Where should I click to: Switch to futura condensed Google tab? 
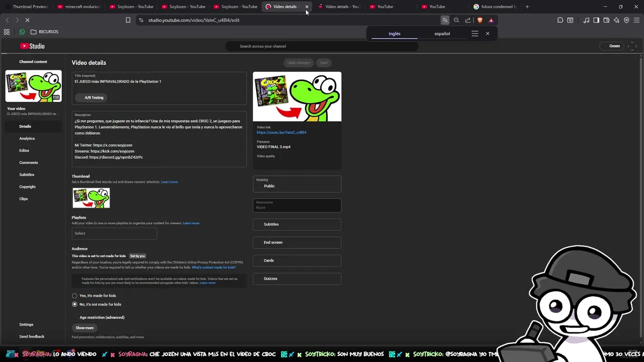pyautogui.click(x=496, y=7)
